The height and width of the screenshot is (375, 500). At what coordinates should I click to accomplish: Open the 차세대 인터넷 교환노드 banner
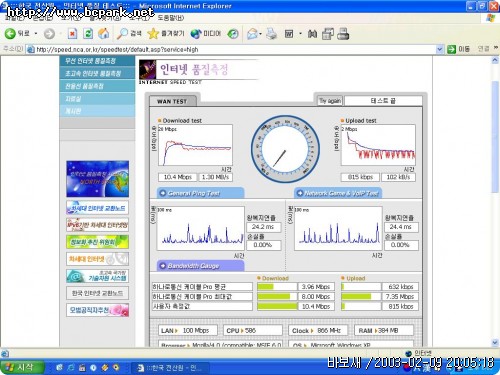[x=97, y=208]
